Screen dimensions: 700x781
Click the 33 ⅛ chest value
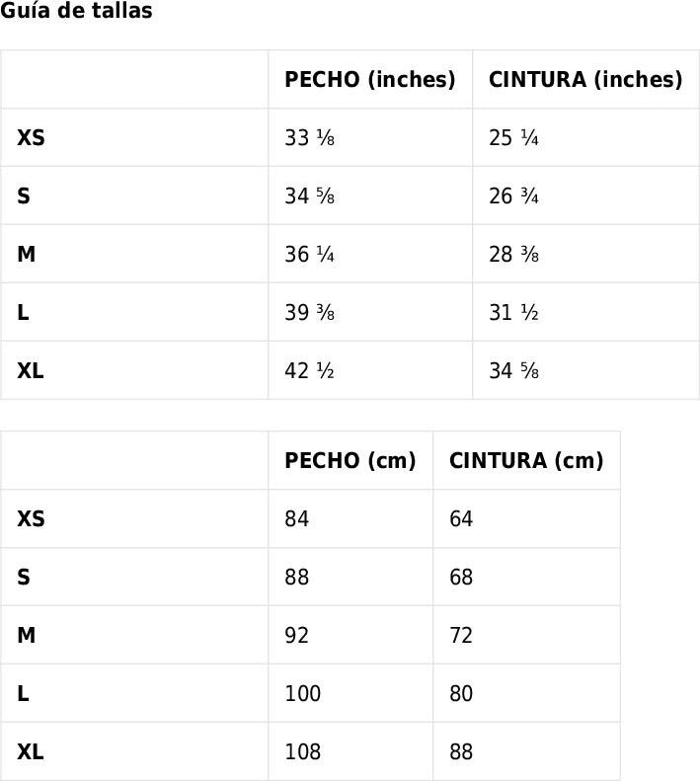pyautogui.click(x=309, y=138)
